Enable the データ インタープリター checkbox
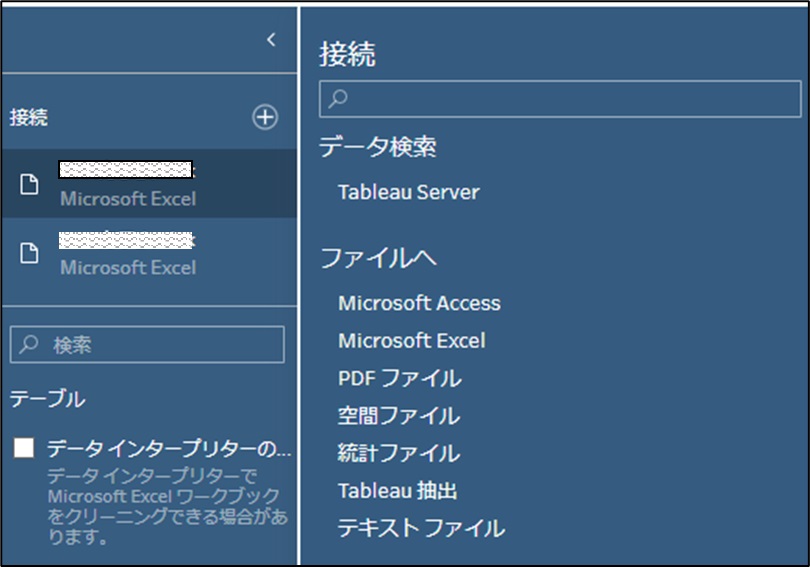 24,448
